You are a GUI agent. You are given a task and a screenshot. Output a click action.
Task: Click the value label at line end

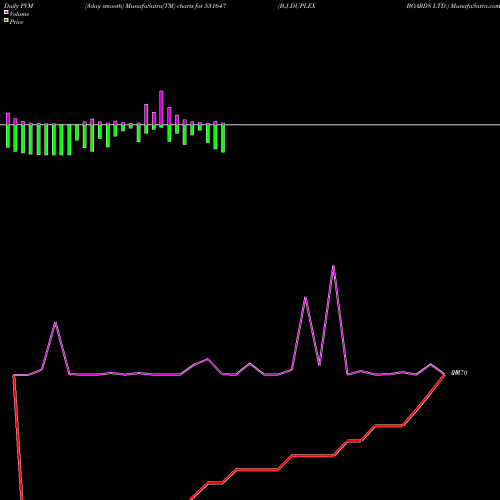[x=459, y=373]
